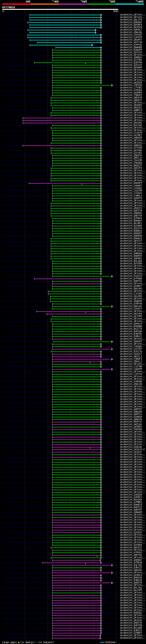The image size is (146, 644).
Task: Open hit UniRef100_Q29NV7
Action: tap(131, 286)
